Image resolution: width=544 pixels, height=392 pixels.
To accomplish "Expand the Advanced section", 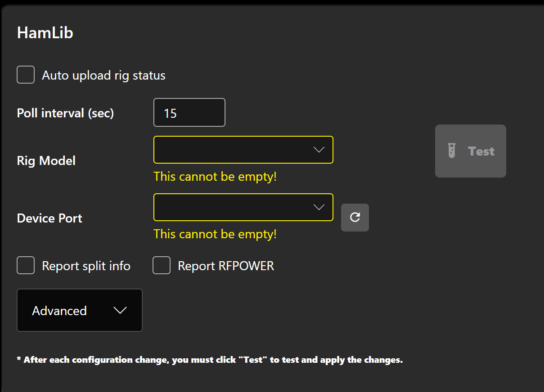I will pyautogui.click(x=80, y=310).
